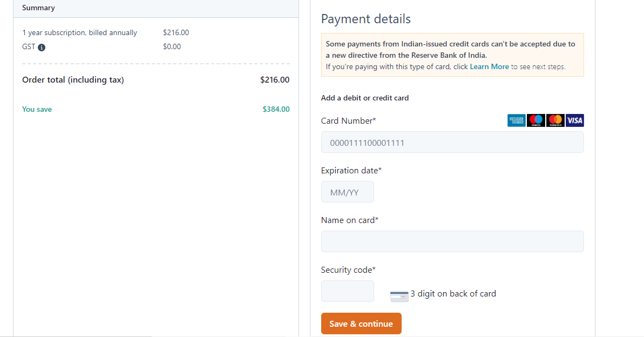The width and height of the screenshot is (644, 337).
Task: Click the card-back security code icon
Action: tap(399, 295)
